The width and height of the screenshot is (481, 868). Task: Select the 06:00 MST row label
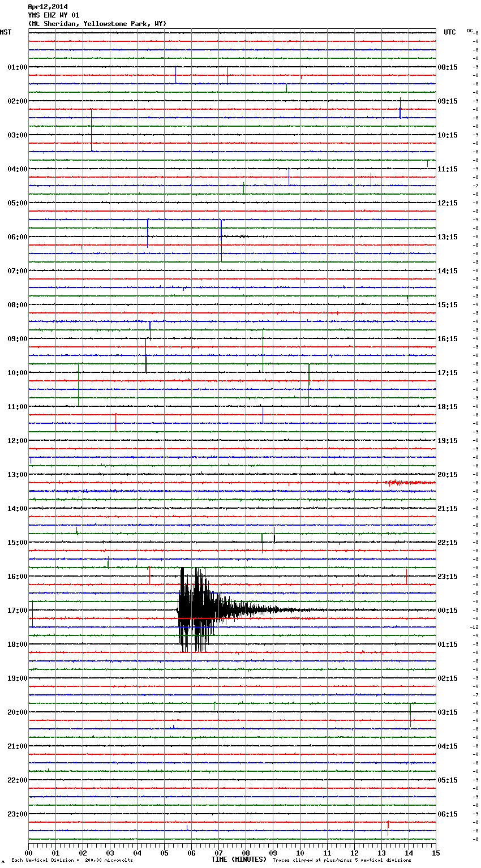tap(18, 237)
